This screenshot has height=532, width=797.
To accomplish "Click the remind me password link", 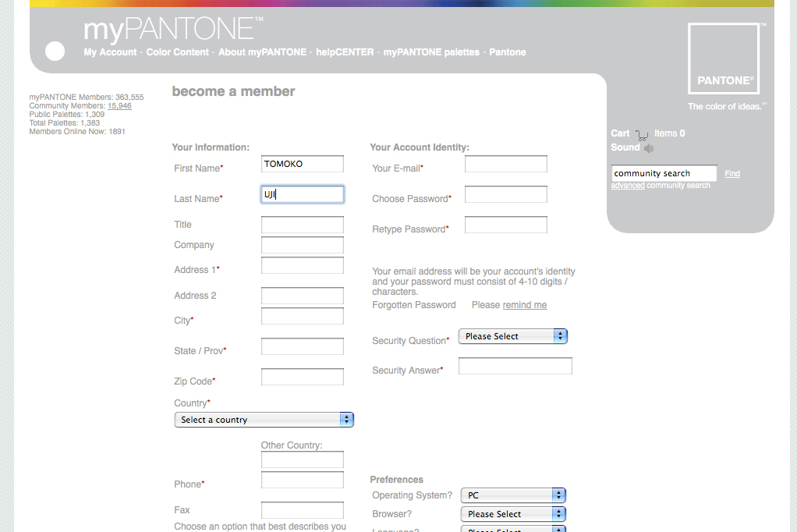I will point(525,305).
